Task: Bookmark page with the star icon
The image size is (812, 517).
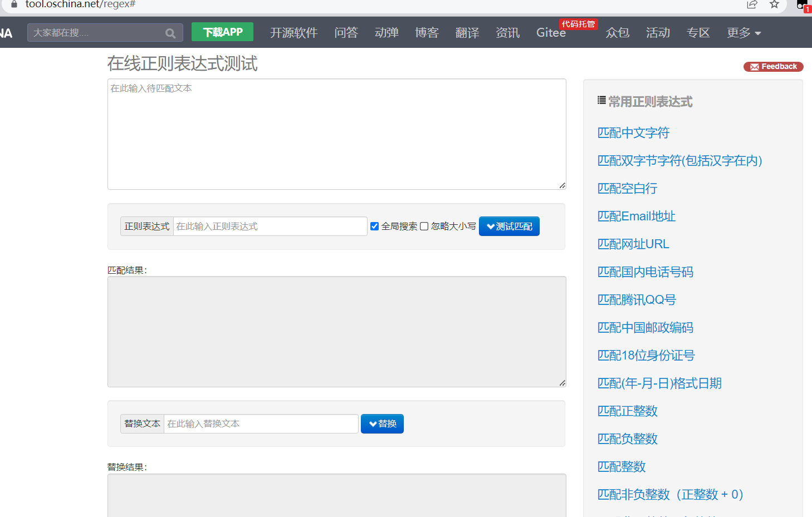Action: pyautogui.click(x=774, y=4)
